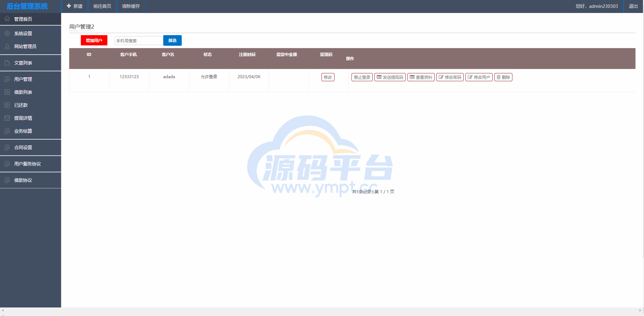Image resolution: width=644 pixels, height=316 pixels.
Task: Open 用户服务协议 sidebar item
Action: point(31,164)
